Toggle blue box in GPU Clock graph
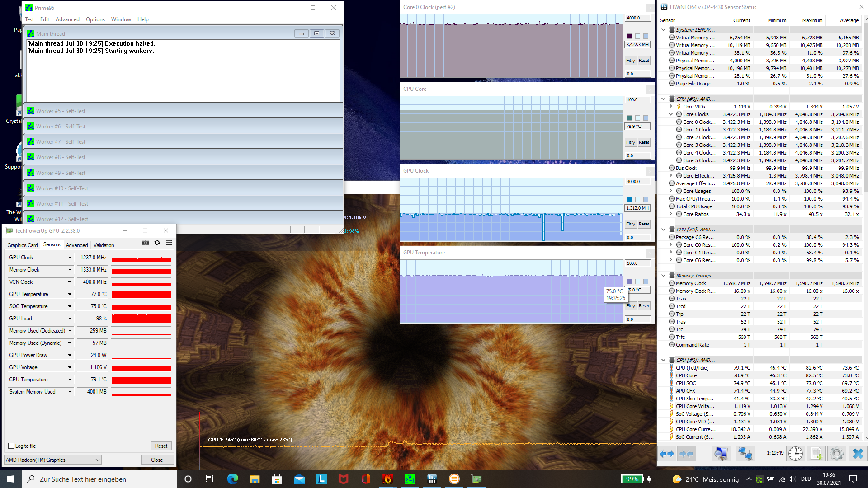 [x=629, y=200]
